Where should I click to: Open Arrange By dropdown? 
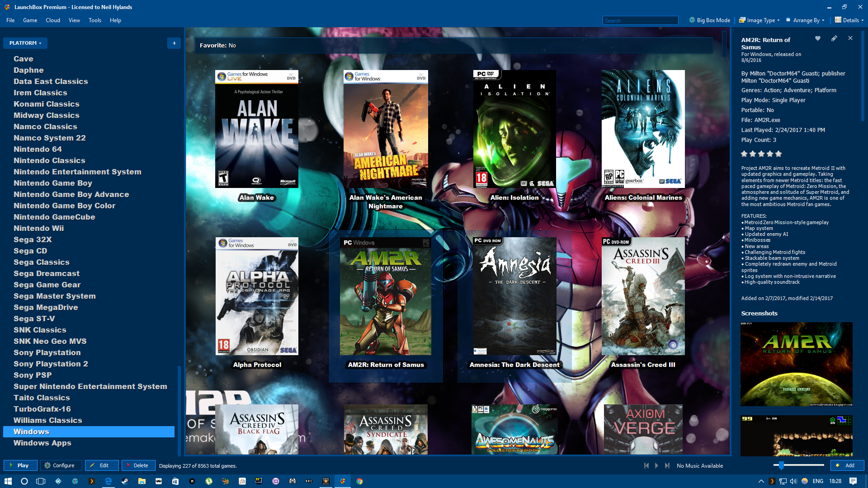pyautogui.click(x=806, y=20)
